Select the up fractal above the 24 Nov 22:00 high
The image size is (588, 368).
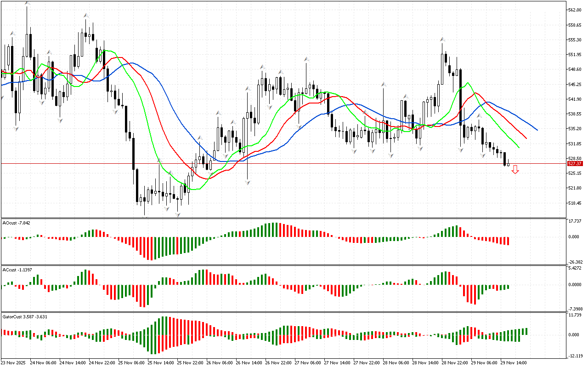click(86, 15)
